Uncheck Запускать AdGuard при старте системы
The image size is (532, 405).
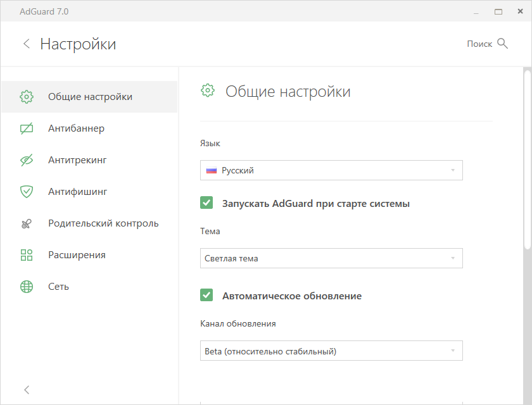[206, 202]
